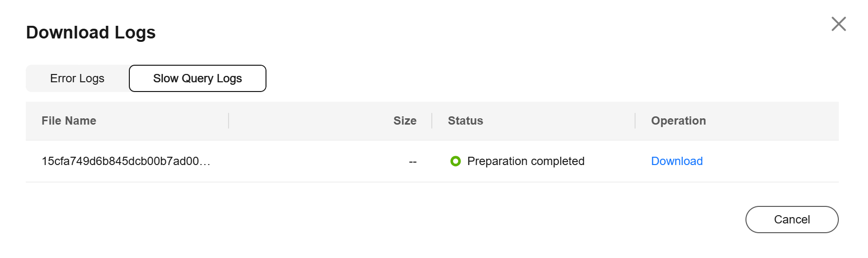Click the Size column header

coord(405,121)
